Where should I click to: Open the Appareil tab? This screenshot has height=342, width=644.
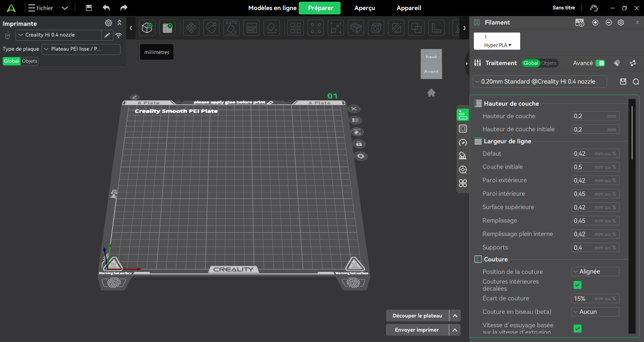(x=408, y=8)
